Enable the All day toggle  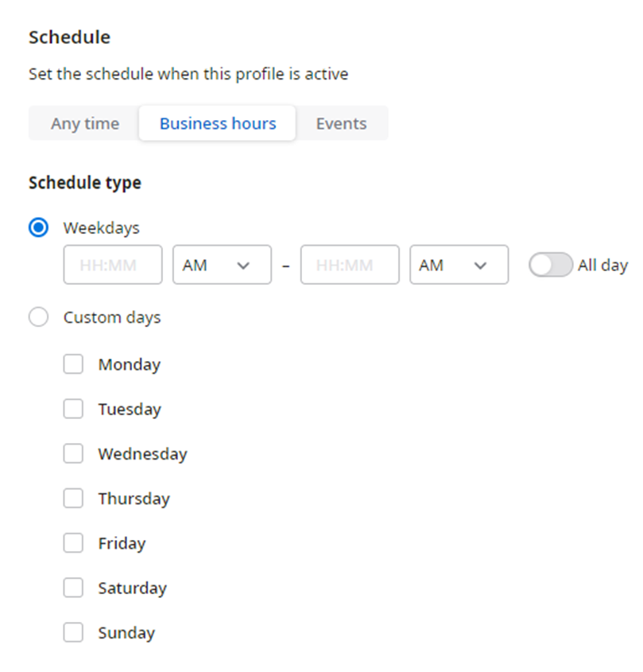click(x=551, y=265)
